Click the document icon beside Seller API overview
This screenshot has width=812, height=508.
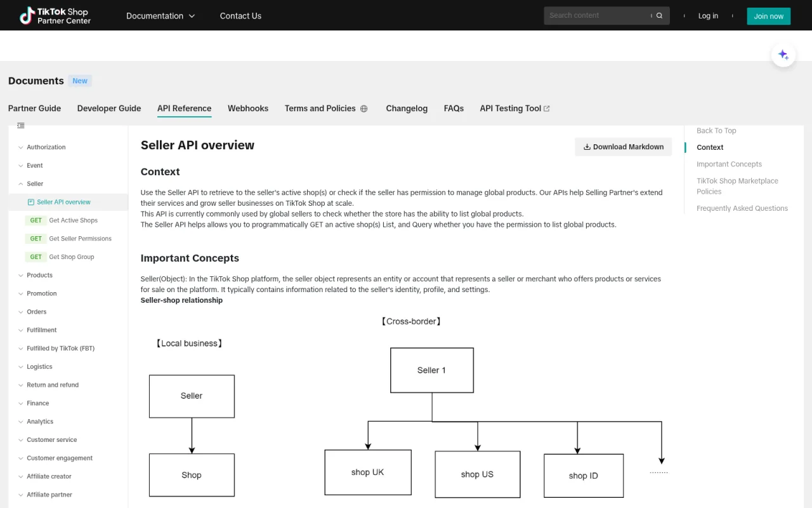(x=30, y=202)
